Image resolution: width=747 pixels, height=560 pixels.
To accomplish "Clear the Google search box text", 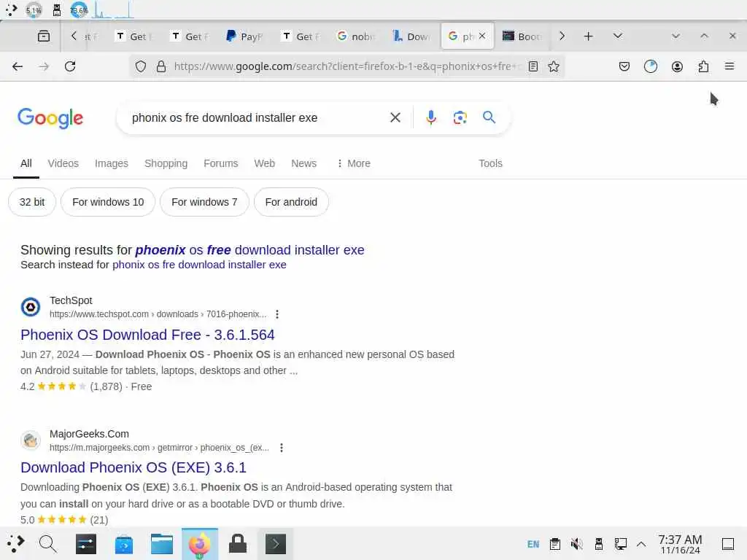I will pos(395,117).
